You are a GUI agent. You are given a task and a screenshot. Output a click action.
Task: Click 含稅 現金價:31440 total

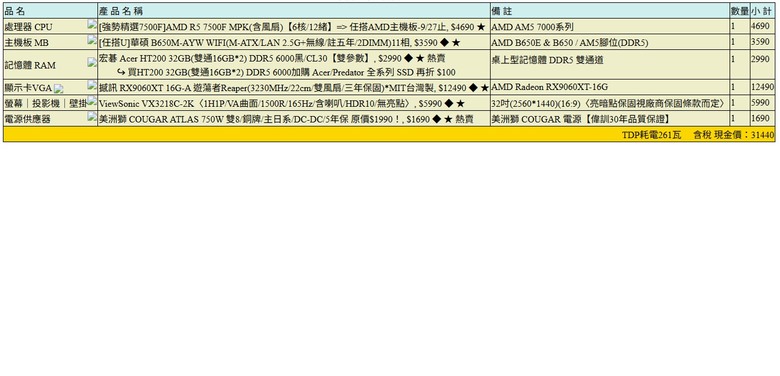click(x=734, y=135)
